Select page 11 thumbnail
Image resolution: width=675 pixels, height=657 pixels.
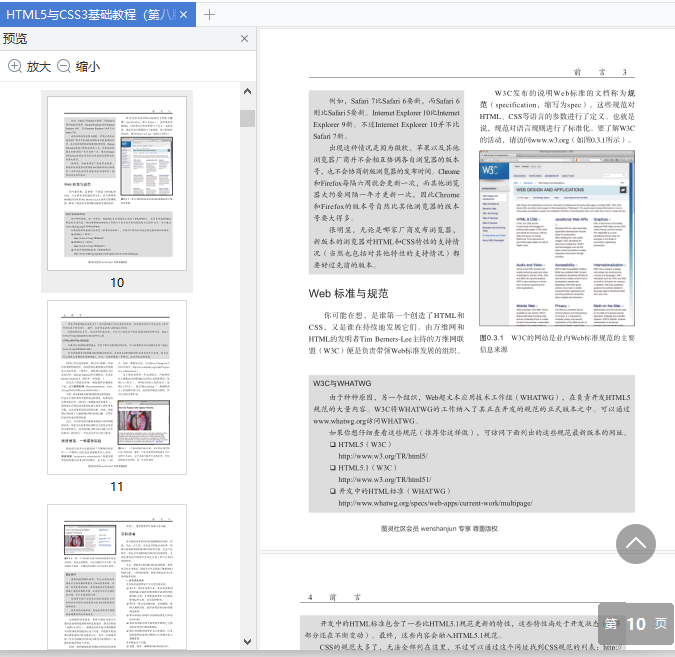pyautogui.click(x=117, y=387)
